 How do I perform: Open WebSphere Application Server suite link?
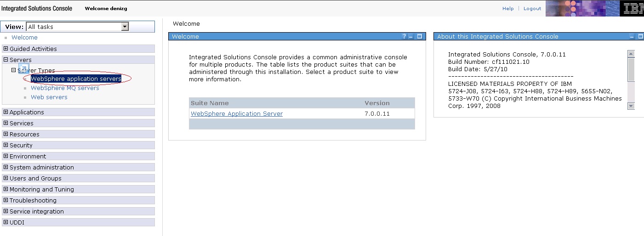(x=237, y=114)
